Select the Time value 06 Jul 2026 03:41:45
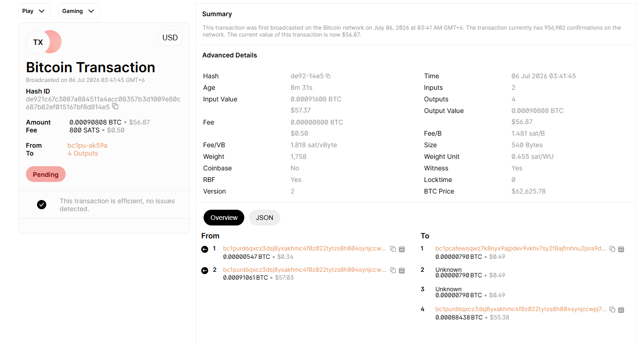The width and height of the screenshot is (644, 344). [544, 76]
